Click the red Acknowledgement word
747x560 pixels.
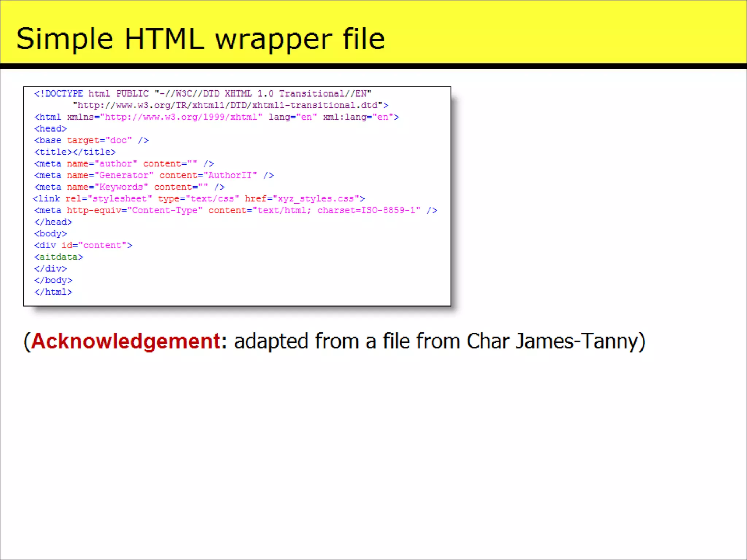[126, 341]
